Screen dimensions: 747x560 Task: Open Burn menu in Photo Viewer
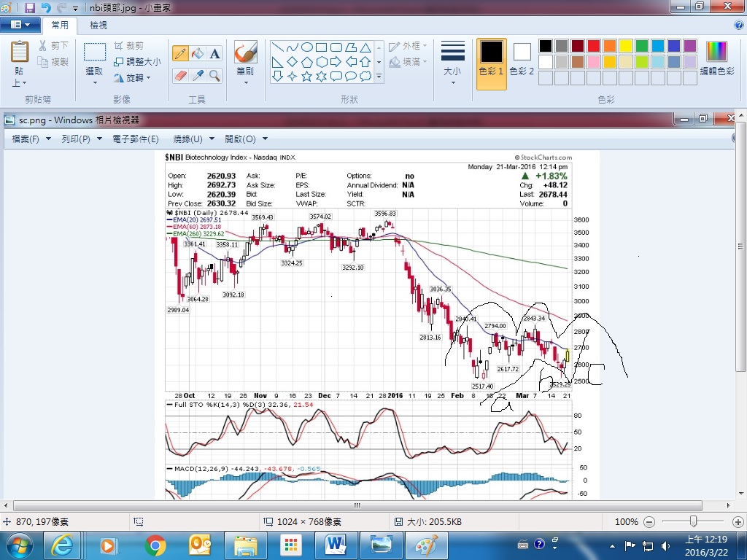(193, 139)
